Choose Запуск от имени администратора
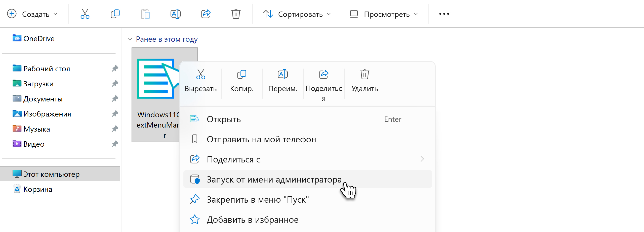The image size is (644, 232). (308, 179)
